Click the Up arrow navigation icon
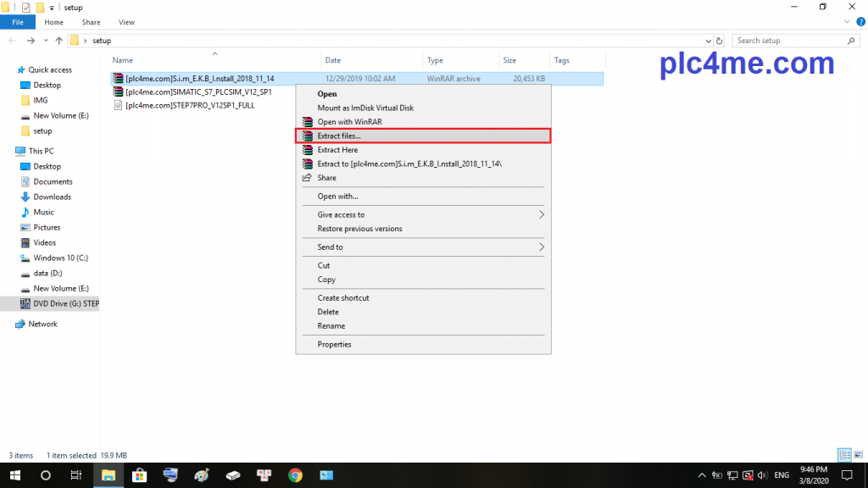This screenshot has height=488, width=868. pyautogui.click(x=58, y=41)
